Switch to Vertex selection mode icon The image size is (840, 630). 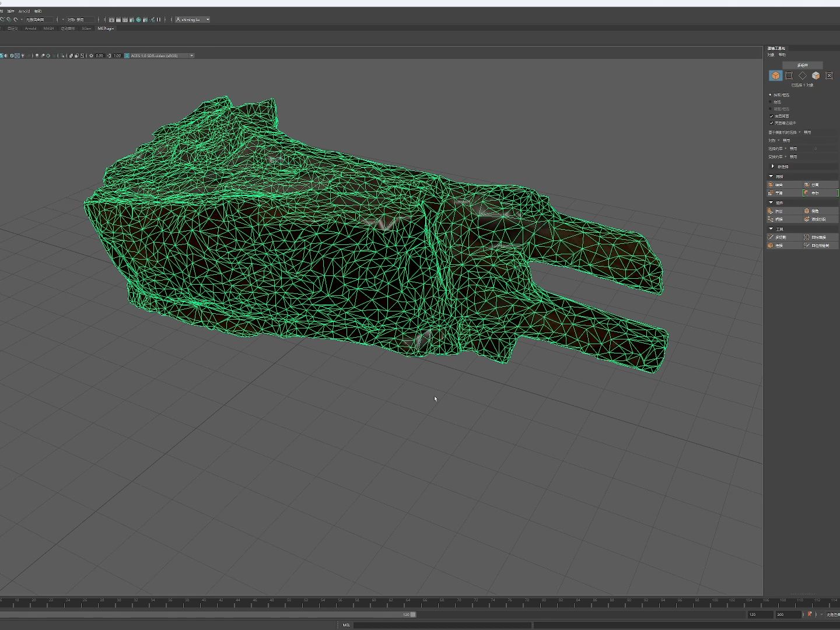(789, 76)
